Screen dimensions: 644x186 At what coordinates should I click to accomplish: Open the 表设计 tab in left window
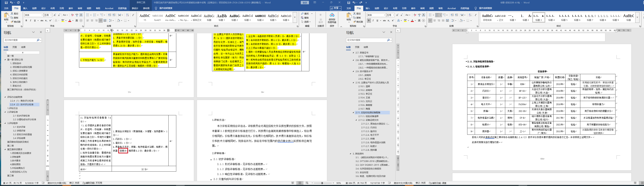(x=135, y=8)
